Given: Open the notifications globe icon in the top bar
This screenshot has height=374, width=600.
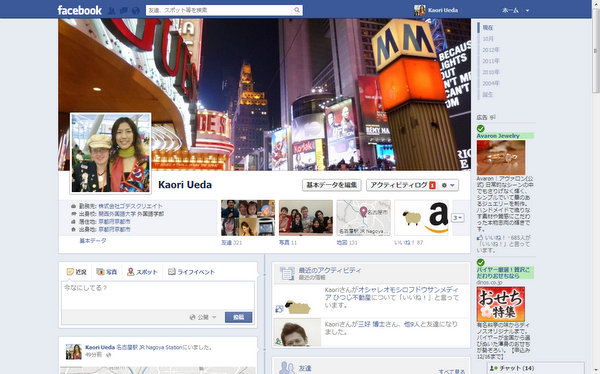Looking at the screenshot, I should [135, 11].
